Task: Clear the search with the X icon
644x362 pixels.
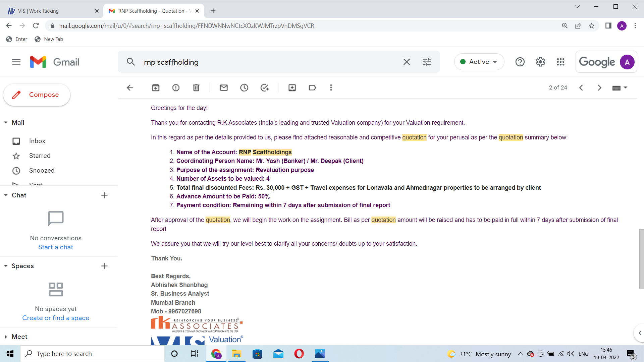Action: (407, 62)
